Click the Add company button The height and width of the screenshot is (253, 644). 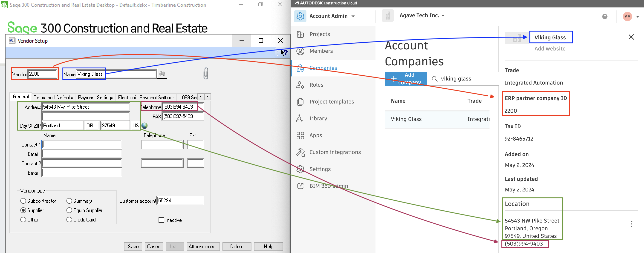click(406, 79)
